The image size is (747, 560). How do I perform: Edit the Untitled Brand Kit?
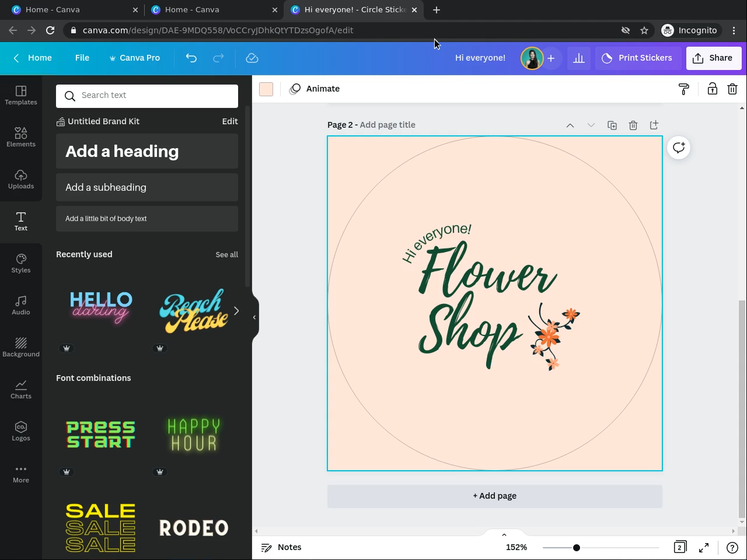point(230,121)
